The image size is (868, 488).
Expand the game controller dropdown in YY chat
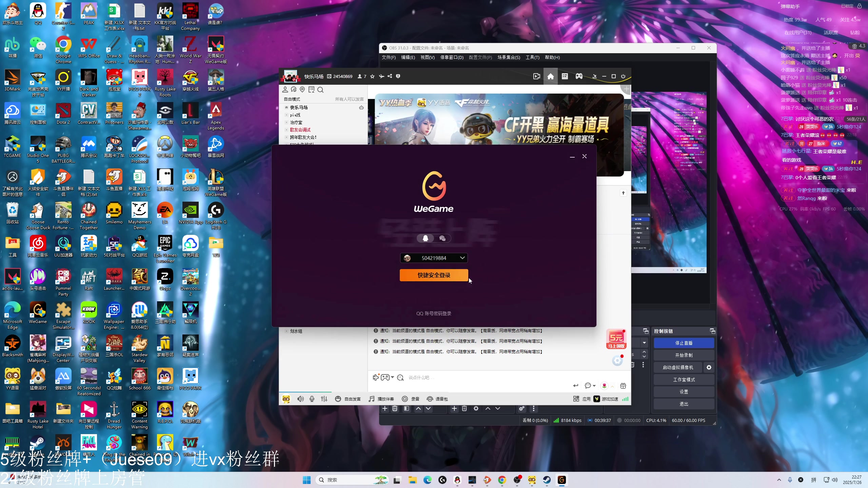click(393, 378)
